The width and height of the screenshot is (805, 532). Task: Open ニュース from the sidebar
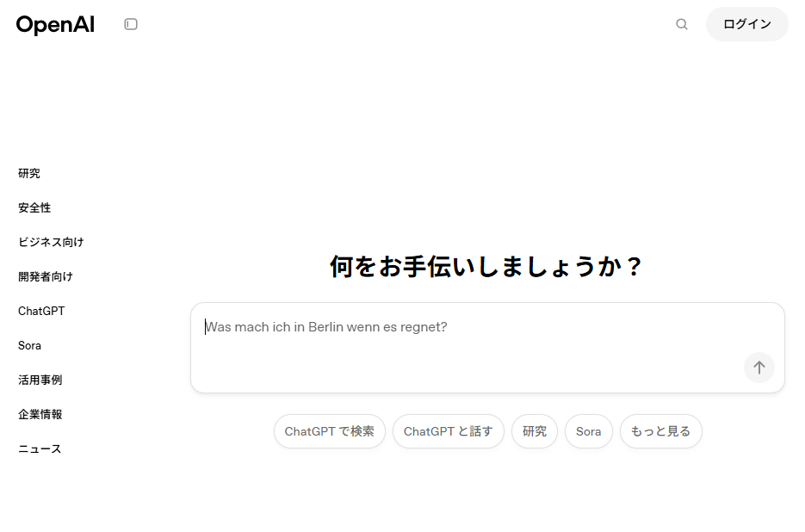pos(40,448)
